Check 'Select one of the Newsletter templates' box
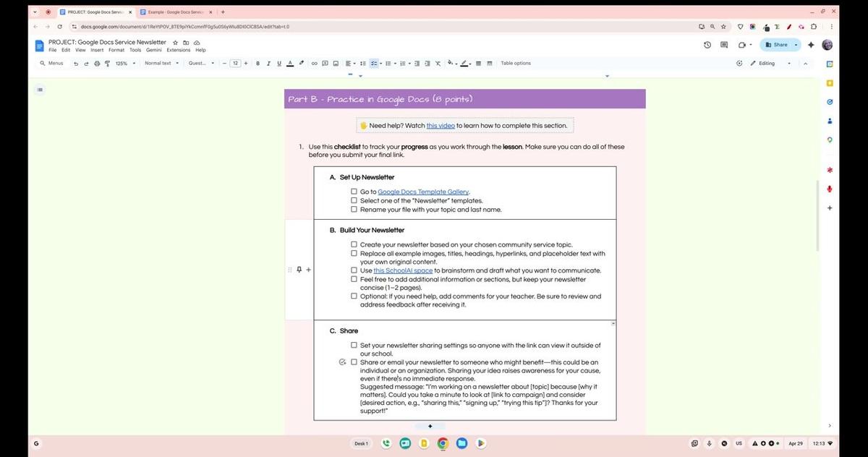 tap(354, 200)
